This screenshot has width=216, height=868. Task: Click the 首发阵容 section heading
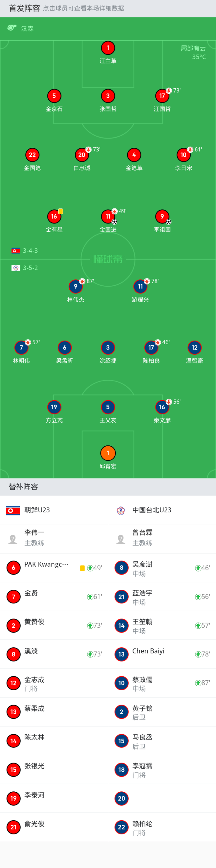coord(24,8)
